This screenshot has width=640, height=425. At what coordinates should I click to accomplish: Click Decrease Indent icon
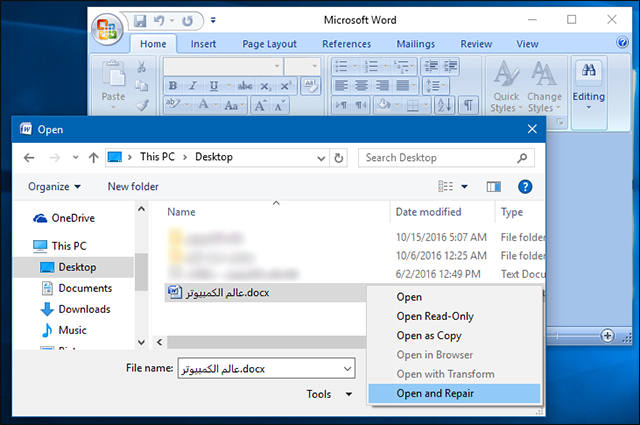(431, 66)
